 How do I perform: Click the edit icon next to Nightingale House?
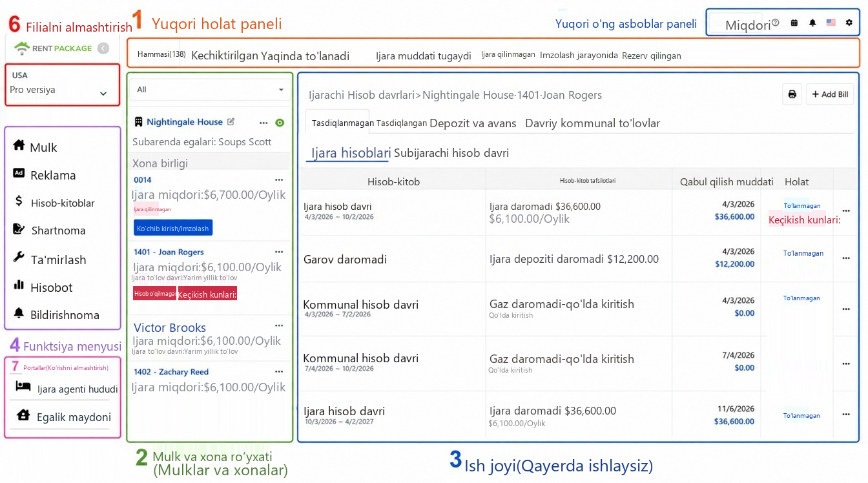tap(231, 121)
